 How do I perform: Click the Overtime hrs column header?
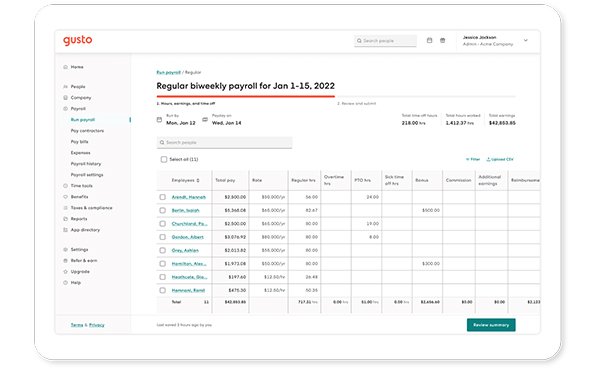point(336,180)
